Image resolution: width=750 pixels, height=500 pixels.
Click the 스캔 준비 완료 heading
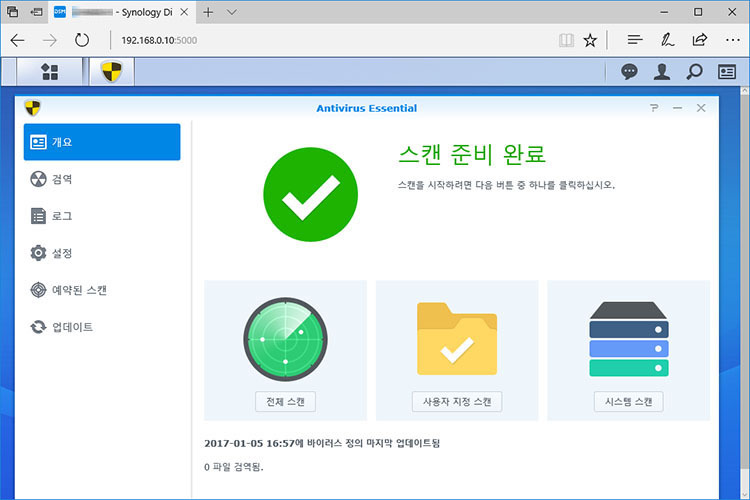[472, 154]
